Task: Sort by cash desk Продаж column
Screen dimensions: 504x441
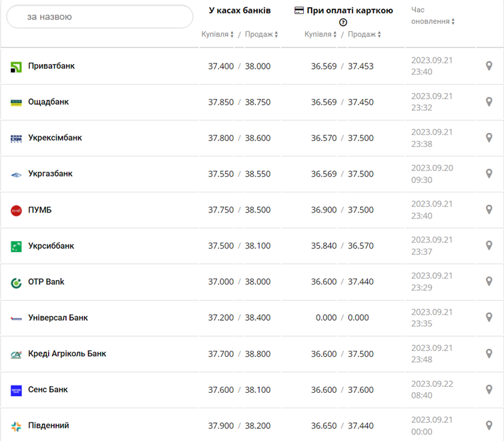Action: click(x=261, y=34)
